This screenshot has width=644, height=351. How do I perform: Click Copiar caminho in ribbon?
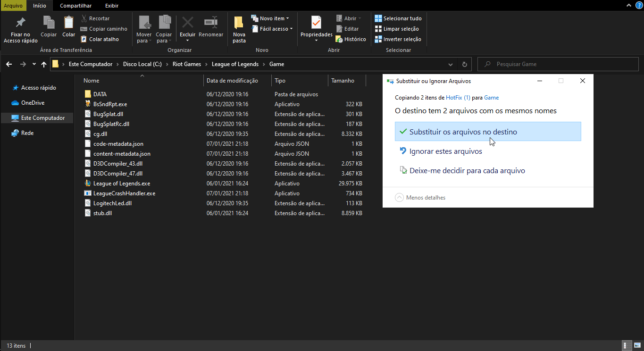(x=104, y=29)
